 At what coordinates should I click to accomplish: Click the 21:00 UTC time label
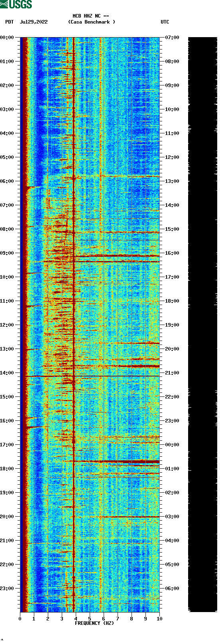tap(172, 373)
